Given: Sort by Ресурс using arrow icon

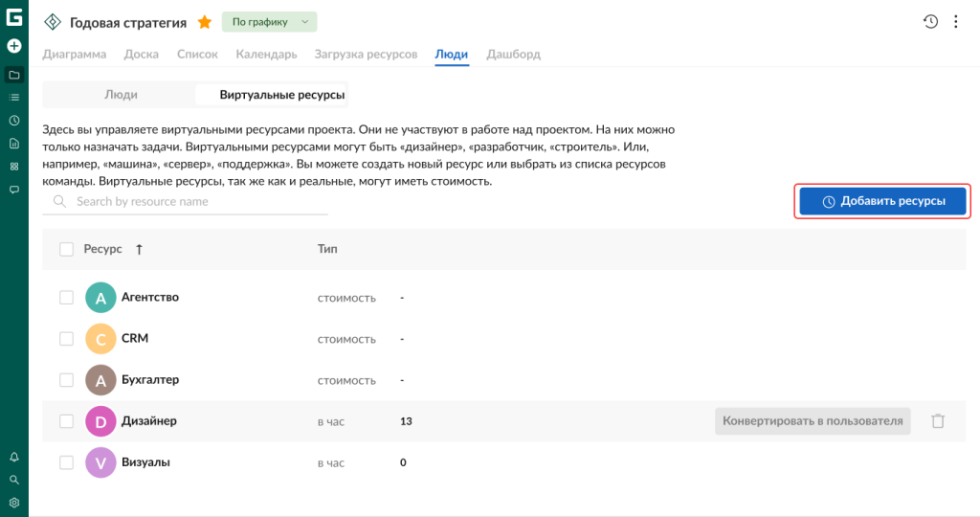Looking at the screenshot, I should pyautogui.click(x=139, y=250).
